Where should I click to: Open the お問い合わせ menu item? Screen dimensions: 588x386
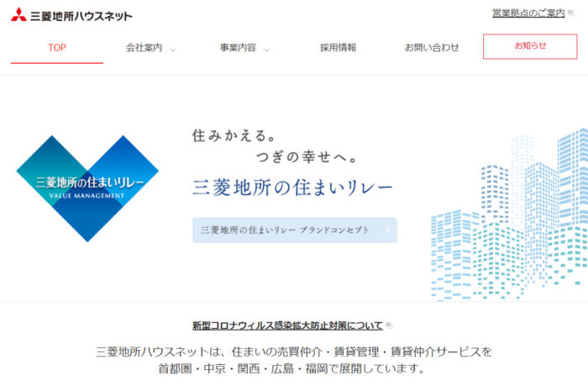click(x=432, y=48)
